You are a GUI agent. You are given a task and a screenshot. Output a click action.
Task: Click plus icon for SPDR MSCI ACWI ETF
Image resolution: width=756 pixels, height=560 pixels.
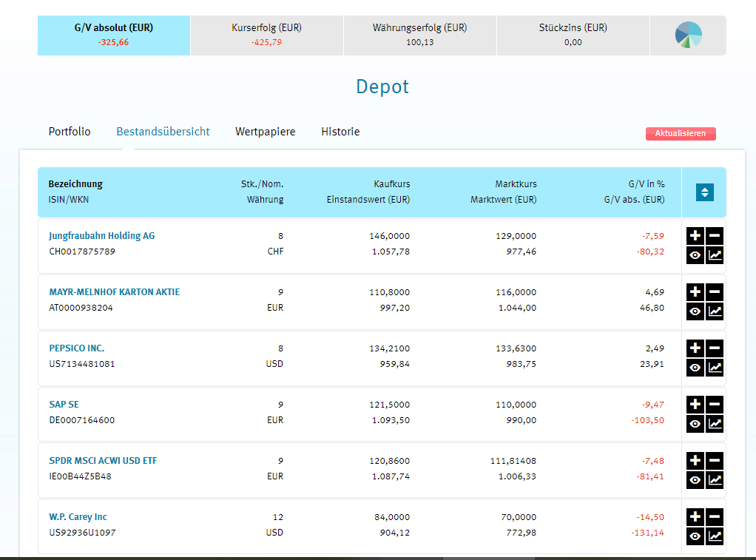click(x=695, y=461)
